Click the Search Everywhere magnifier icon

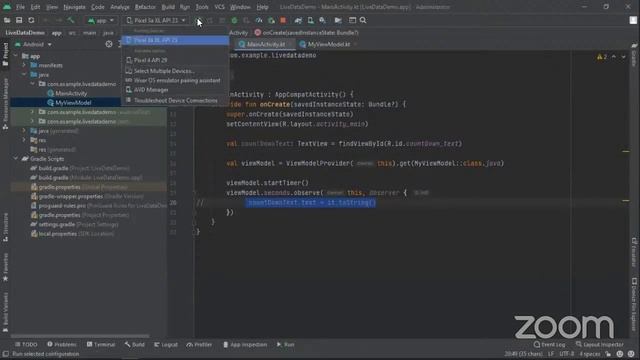(x=363, y=20)
